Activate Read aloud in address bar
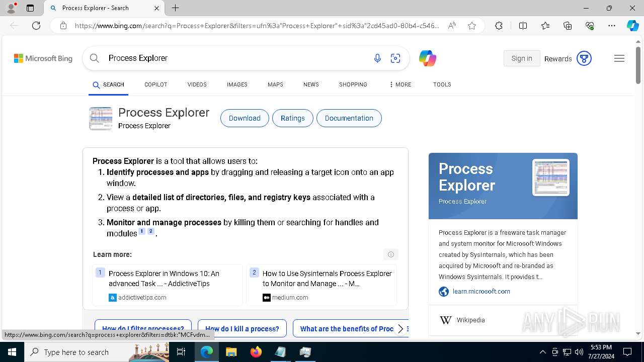Image resolution: width=644 pixels, height=362 pixels. click(x=452, y=26)
